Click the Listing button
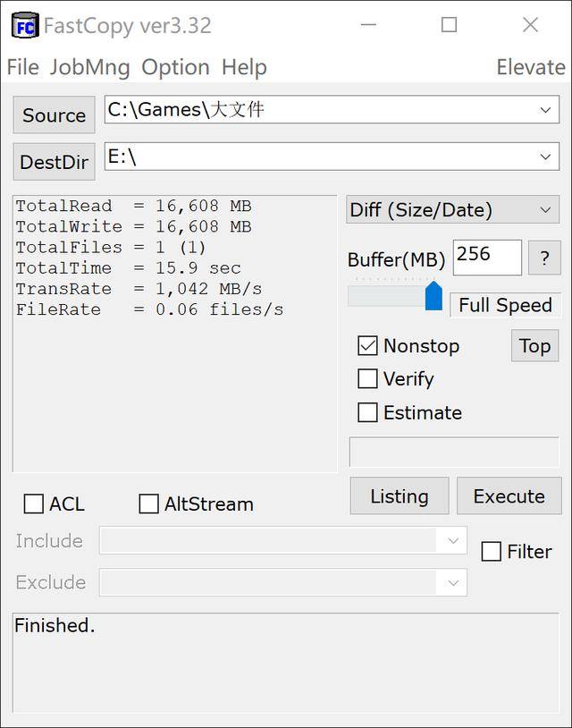The height and width of the screenshot is (728, 572). pyautogui.click(x=400, y=495)
